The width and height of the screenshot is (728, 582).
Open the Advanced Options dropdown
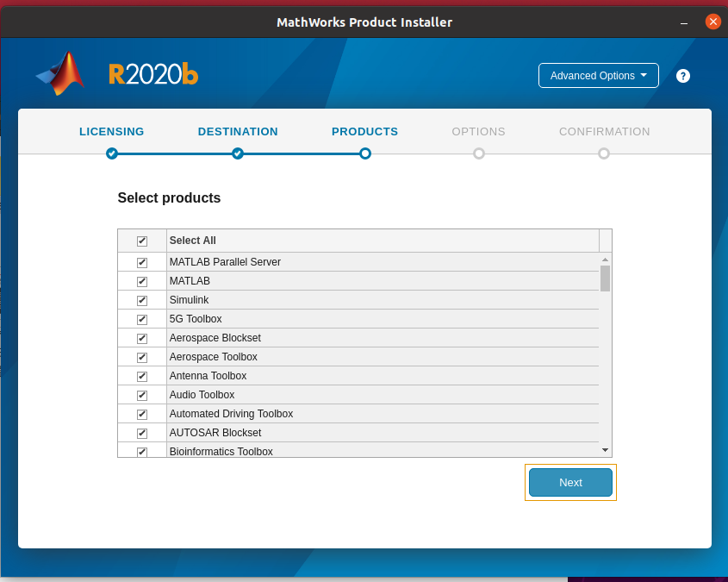pyautogui.click(x=599, y=75)
